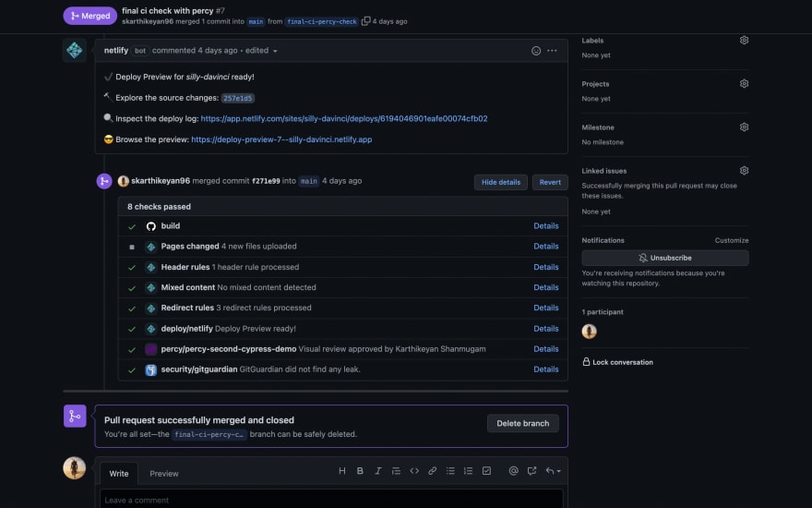The height and width of the screenshot is (508, 812).
Task: Open saved replies dropdown arrow
Action: pyautogui.click(x=553, y=471)
